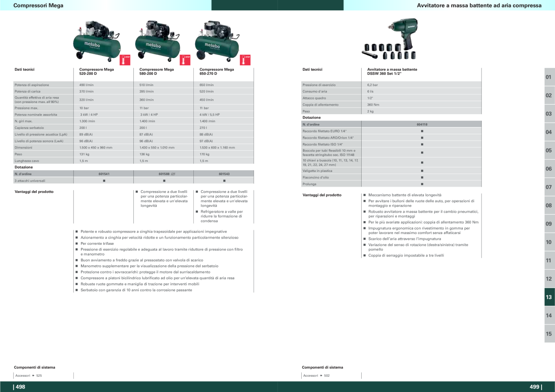The image size is (555, 392).
Task: Open chapter tab 12
Action: 549,279
